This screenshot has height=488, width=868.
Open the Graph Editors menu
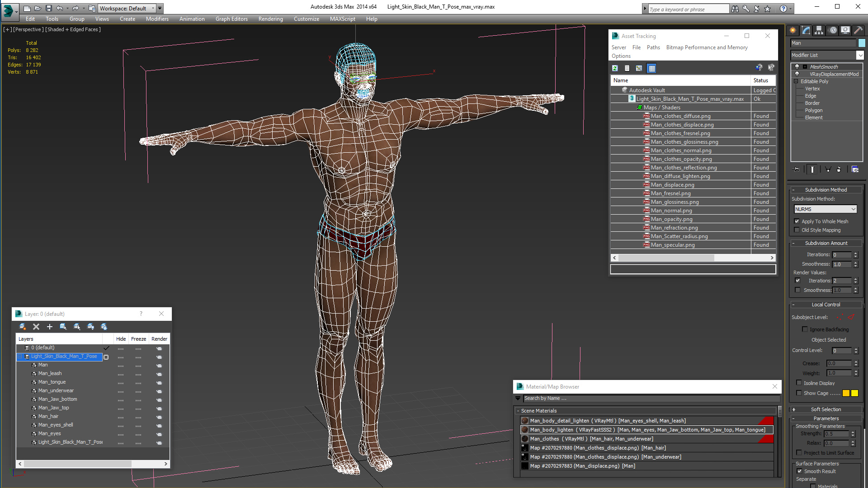coord(231,19)
